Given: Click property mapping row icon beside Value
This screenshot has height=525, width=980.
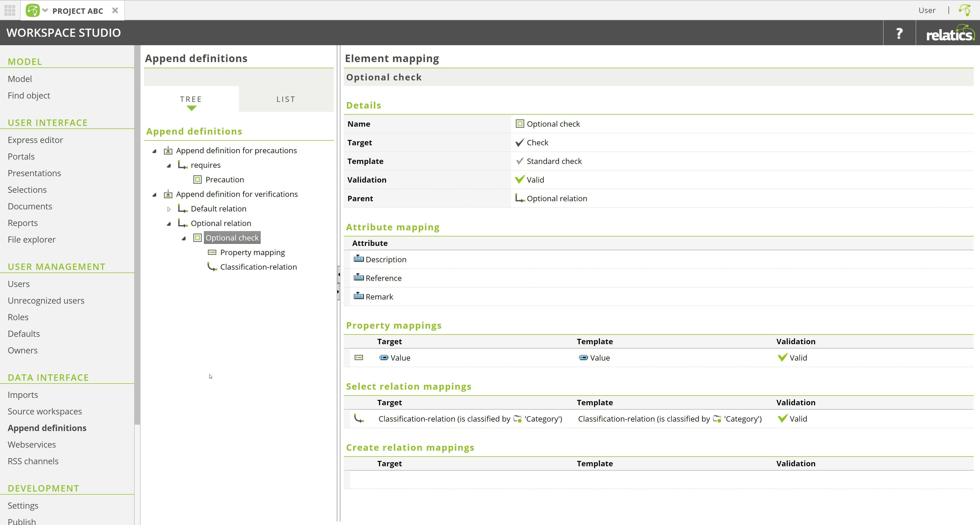Looking at the screenshot, I should click(359, 358).
